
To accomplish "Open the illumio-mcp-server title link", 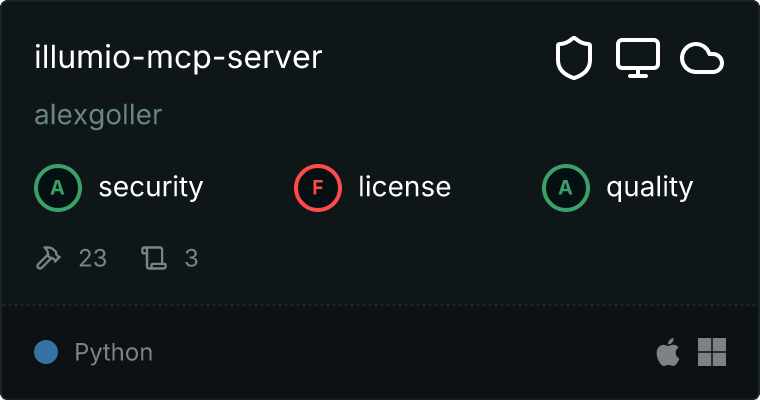I will (x=178, y=57).
